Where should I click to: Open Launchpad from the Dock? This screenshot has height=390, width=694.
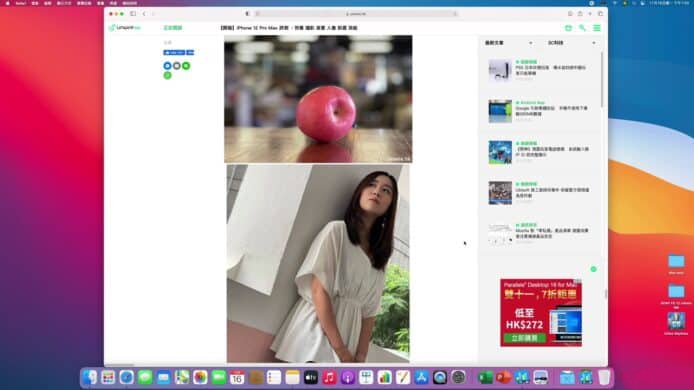(108, 378)
